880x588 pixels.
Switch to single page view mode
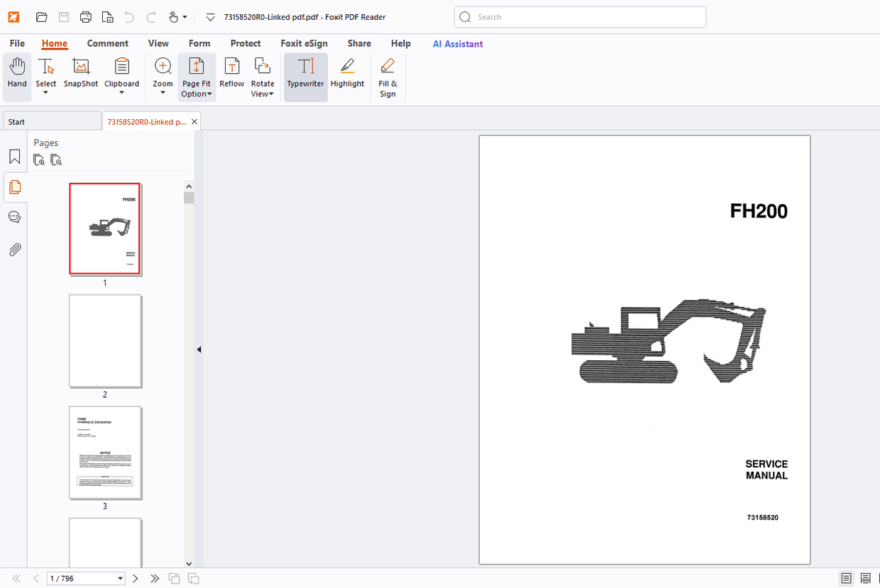click(845, 578)
